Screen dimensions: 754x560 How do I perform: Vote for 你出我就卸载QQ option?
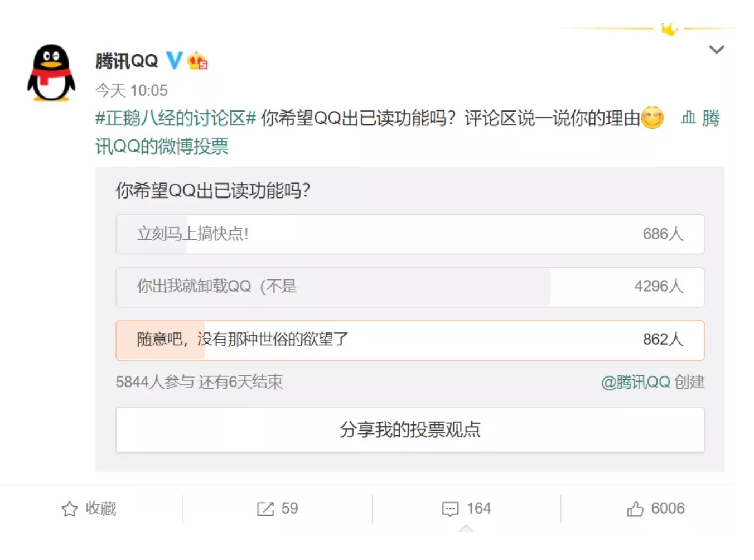click(409, 287)
